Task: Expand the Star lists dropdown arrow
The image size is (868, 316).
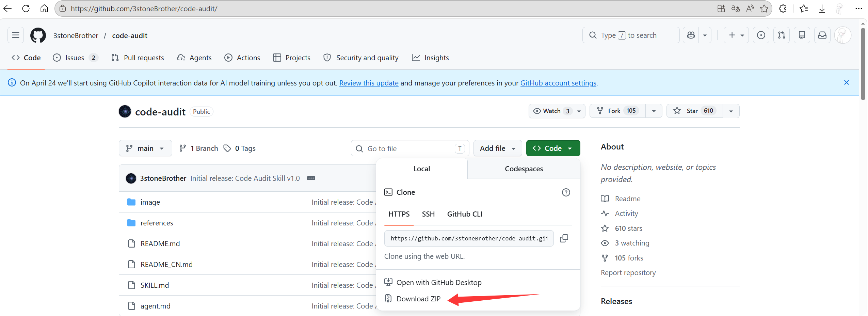Action: pyautogui.click(x=731, y=111)
